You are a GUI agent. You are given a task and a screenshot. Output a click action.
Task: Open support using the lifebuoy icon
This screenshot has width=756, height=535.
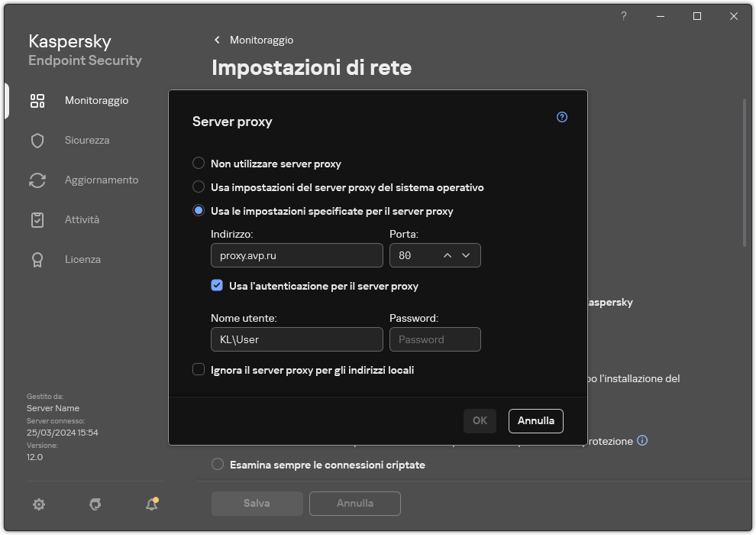pos(95,504)
